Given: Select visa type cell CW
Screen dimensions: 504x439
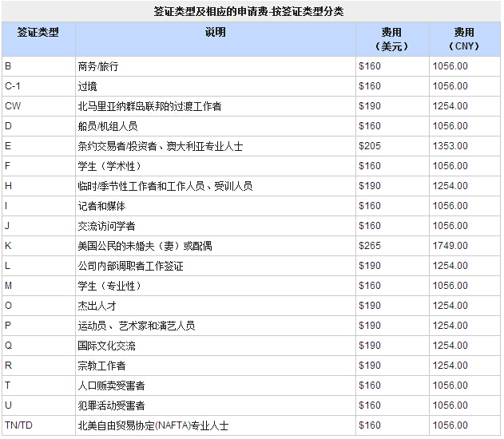Looking at the screenshot, I should pos(38,106).
